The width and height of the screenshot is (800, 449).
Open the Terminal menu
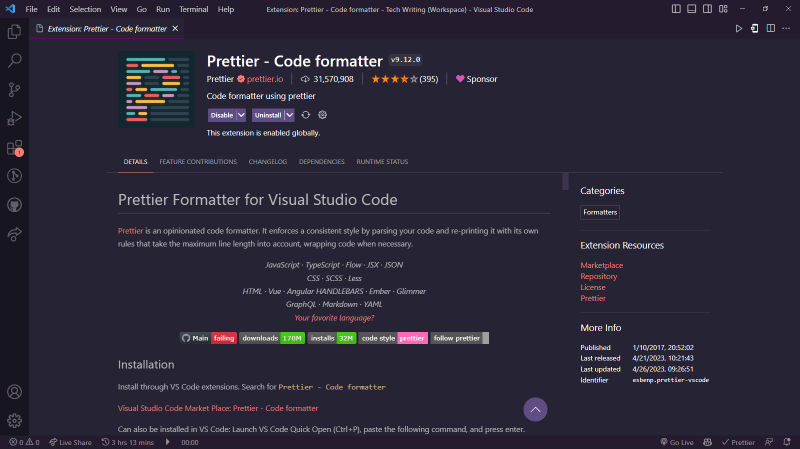[x=193, y=9]
